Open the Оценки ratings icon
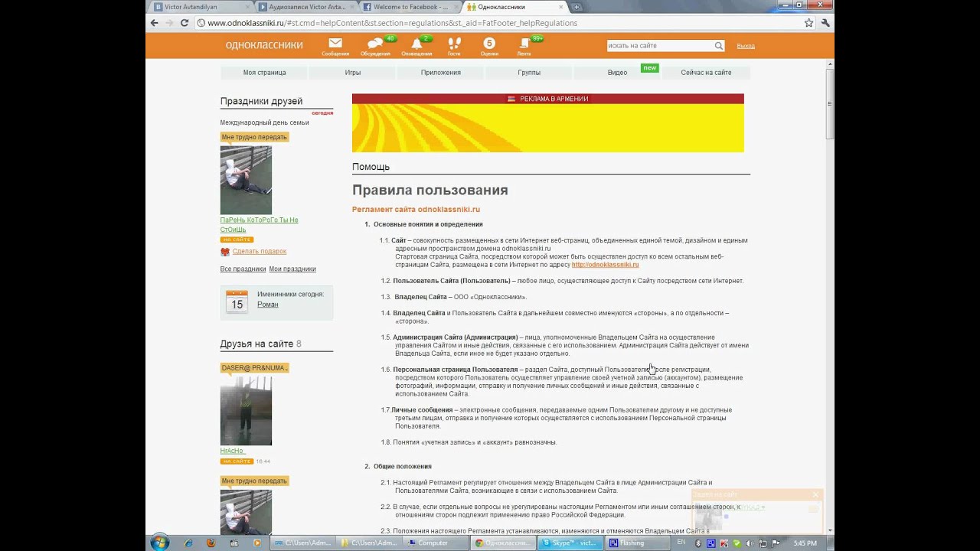Image resolution: width=980 pixels, height=551 pixels. coord(489,44)
